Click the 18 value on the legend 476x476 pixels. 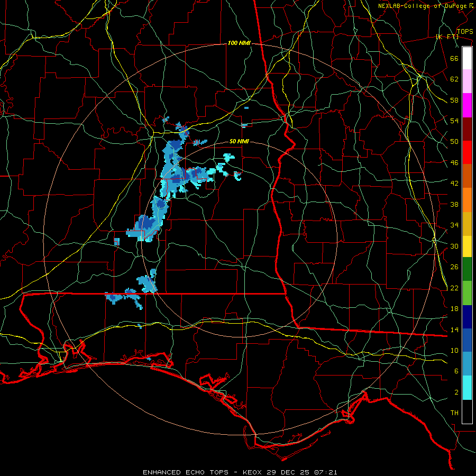[x=454, y=309]
